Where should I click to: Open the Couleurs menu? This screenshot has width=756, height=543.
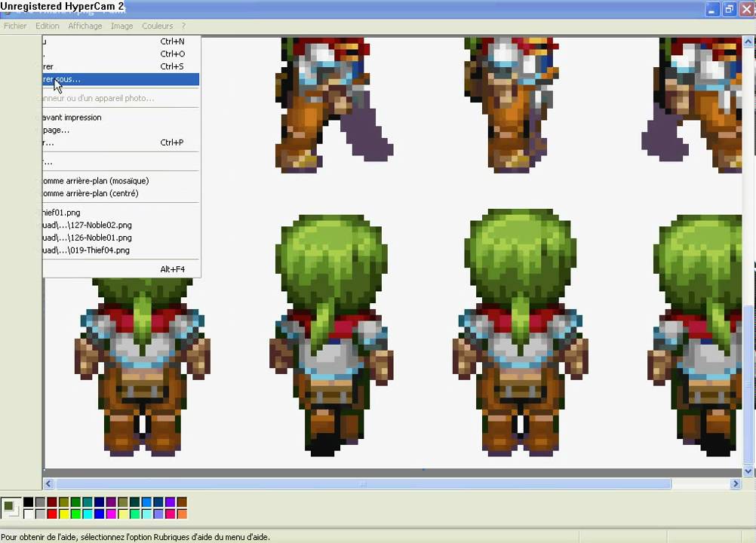(157, 26)
